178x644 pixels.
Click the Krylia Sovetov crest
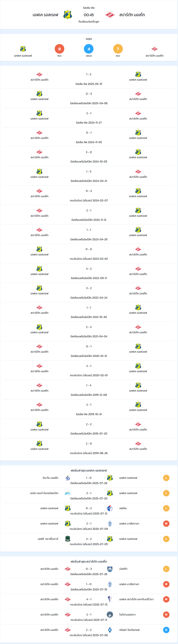(110, 630)
